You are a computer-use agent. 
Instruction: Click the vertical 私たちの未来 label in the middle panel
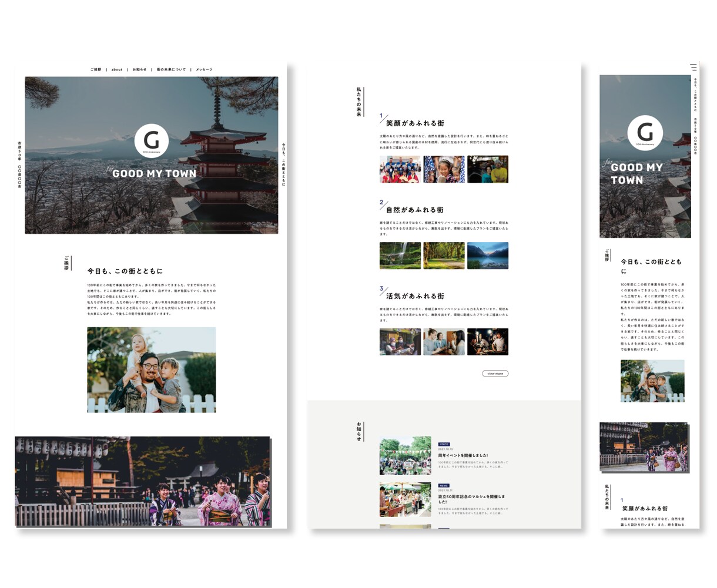359,102
